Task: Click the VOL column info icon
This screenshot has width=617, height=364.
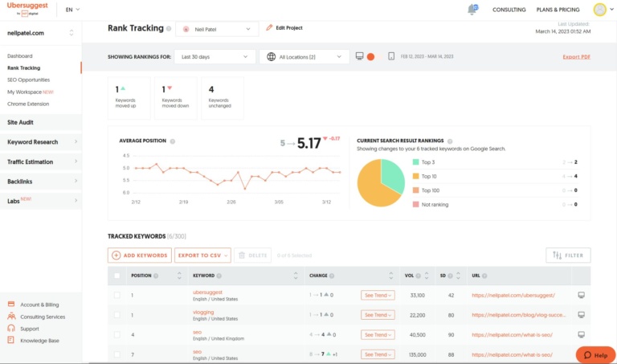Action: tap(419, 276)
